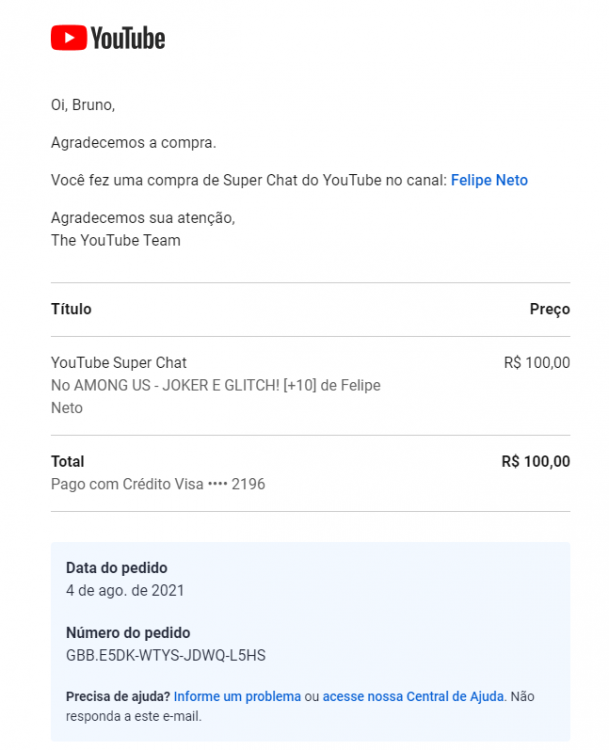
Task: Click the 'The YouTube Team' signature
Action: pos(116,240)
